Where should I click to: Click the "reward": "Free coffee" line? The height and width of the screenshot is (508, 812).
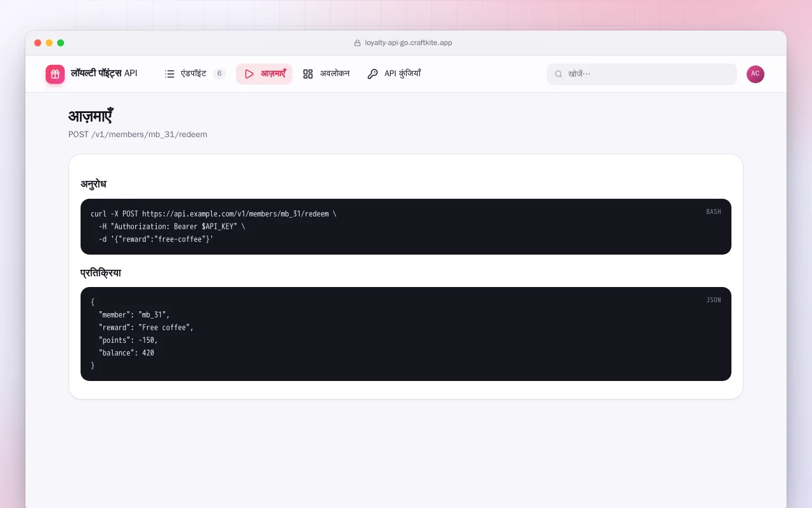(x=147, y=328)
